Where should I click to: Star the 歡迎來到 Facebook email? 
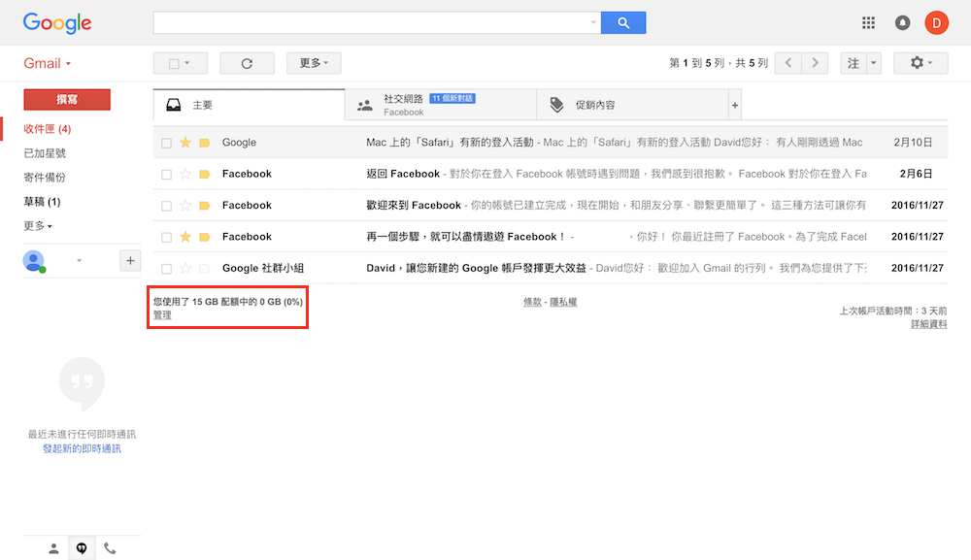(185, 206)
